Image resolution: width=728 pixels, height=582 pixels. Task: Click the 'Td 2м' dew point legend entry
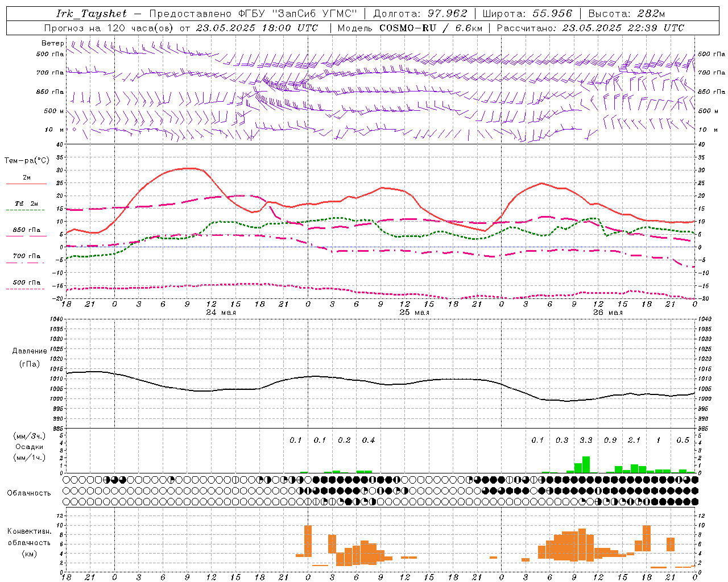click(26, 203)
